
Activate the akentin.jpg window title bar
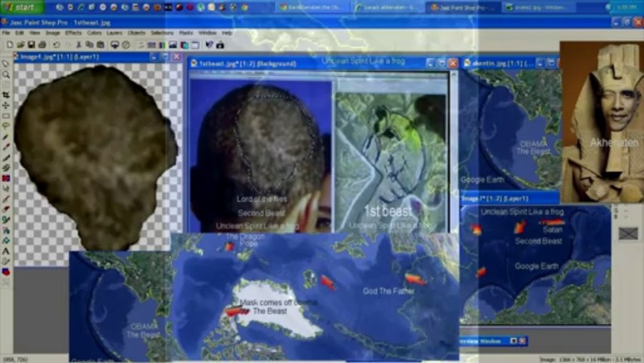pyautogui.click(x=510, y=63)
